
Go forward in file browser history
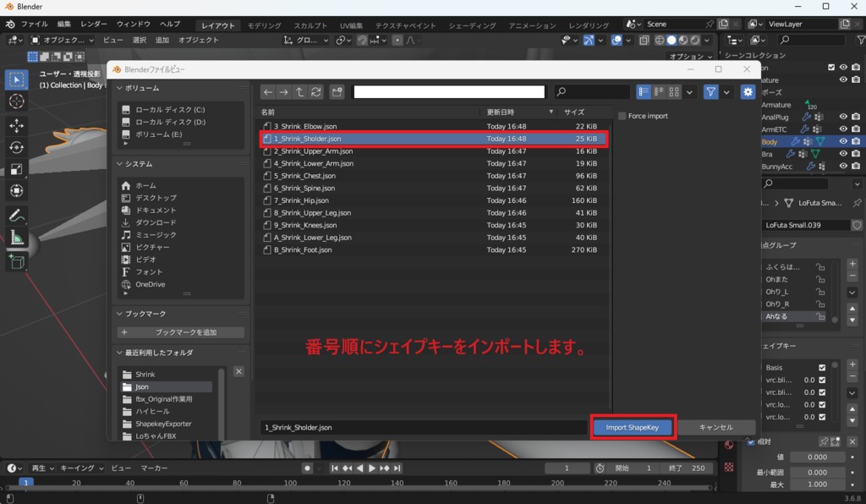(284, 92)
